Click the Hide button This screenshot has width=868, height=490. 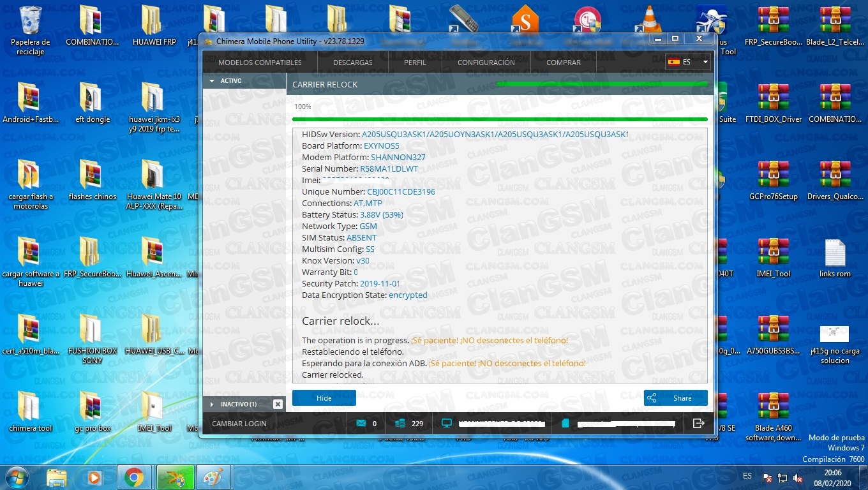[324, 398]
